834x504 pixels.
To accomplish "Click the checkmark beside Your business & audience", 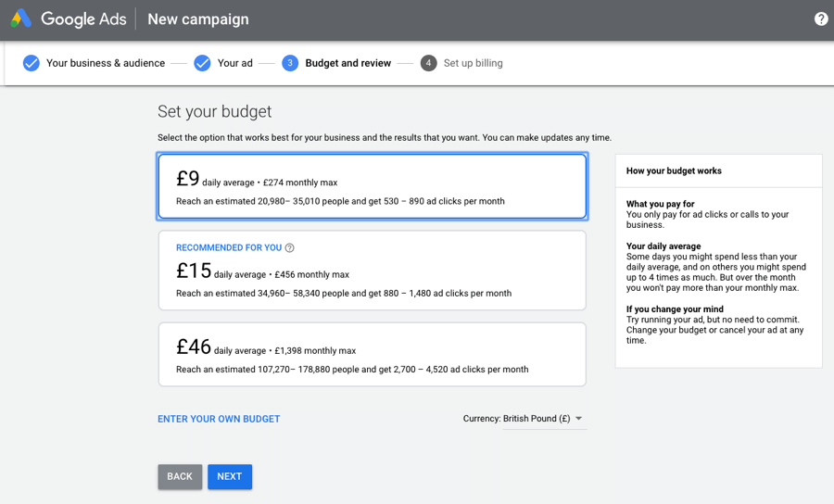I will [32, 63].
